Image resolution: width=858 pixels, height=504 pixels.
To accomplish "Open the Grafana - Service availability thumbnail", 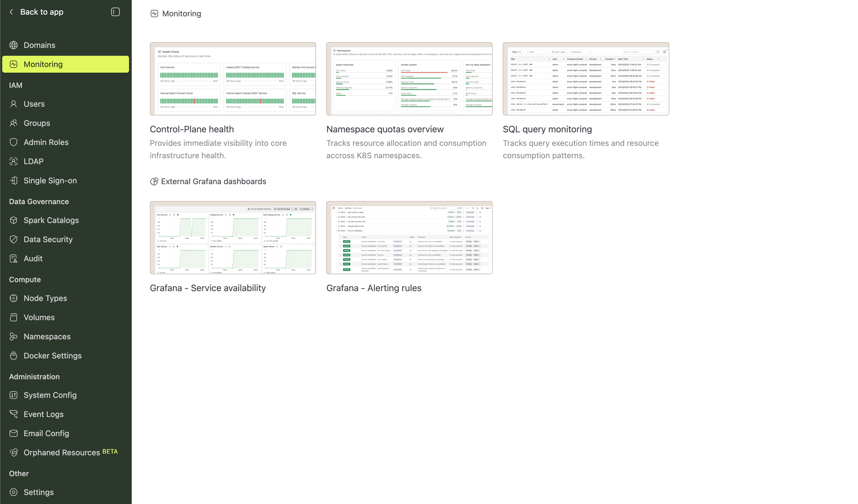I will pyautogui.click(x=233, y=238).
